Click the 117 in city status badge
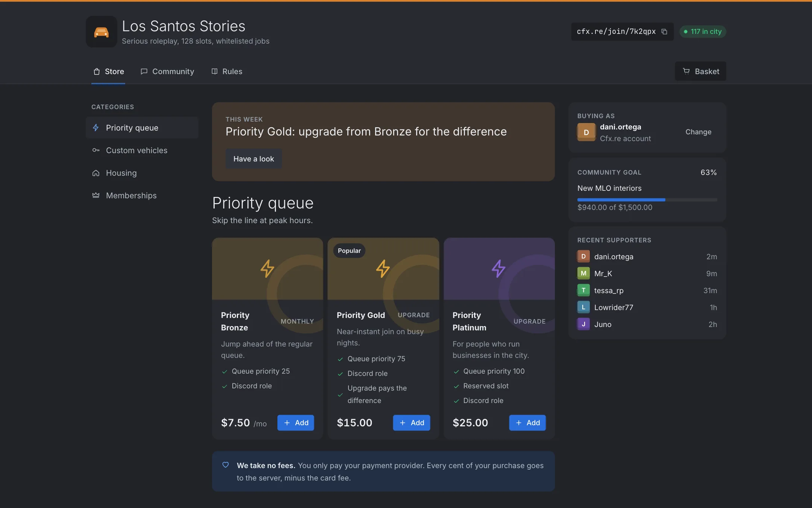The width and height of the screenshot is (812, 508). [703, 32]
